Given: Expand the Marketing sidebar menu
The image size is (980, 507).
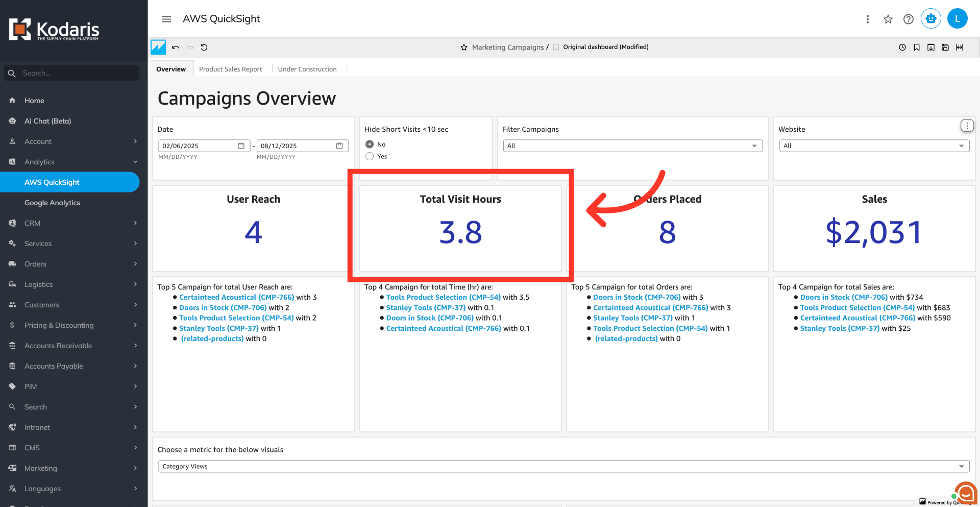Looking at the screenshot, I should point(73,468).
